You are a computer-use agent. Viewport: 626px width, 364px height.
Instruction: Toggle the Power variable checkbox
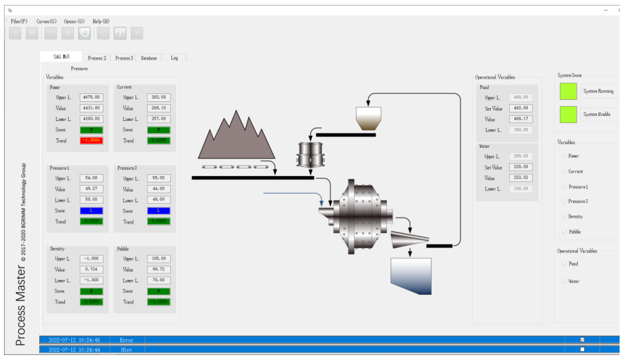point(564,156)
